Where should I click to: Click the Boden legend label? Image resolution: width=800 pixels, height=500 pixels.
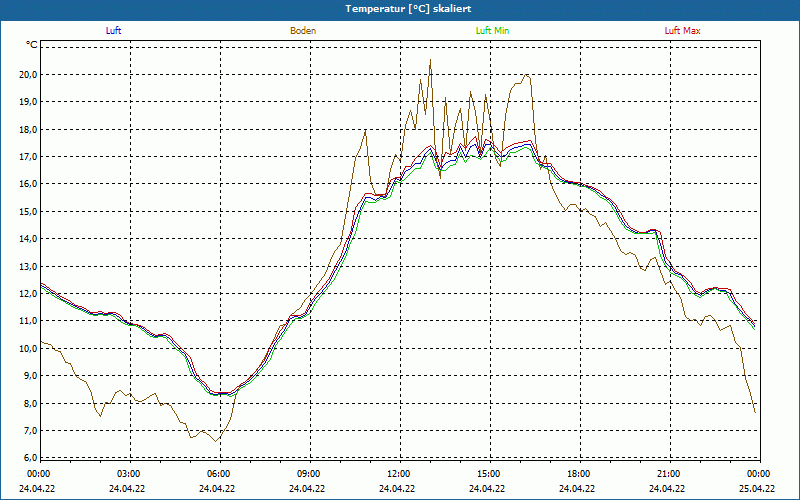303,31
